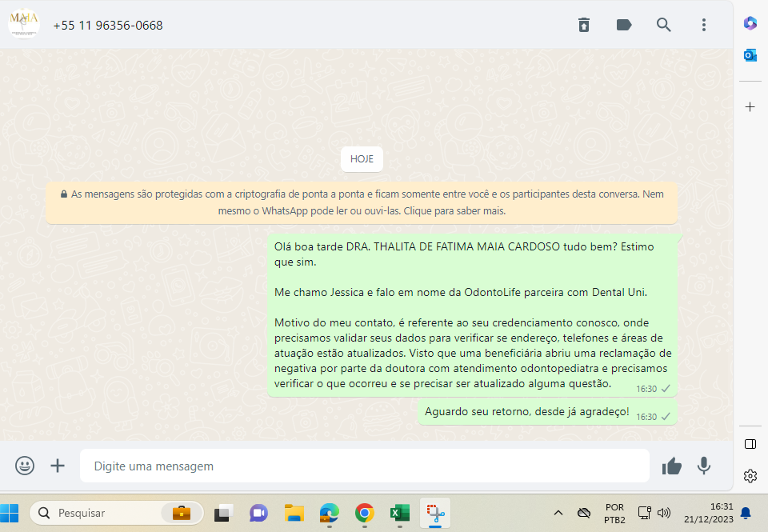Viewport: 768px width, 532px height.
Task: Open Outlook from the Edge sidebar
Action: point(750,55)
